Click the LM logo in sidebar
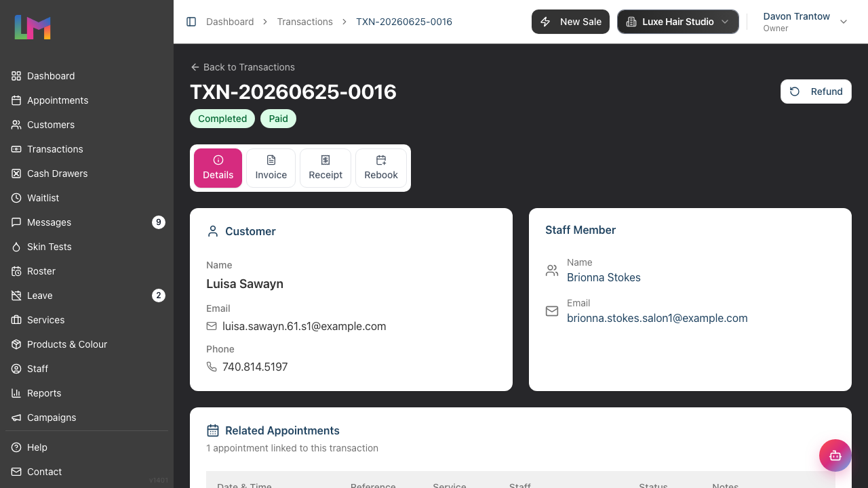 pyautogui.click(x=33, y=27)
